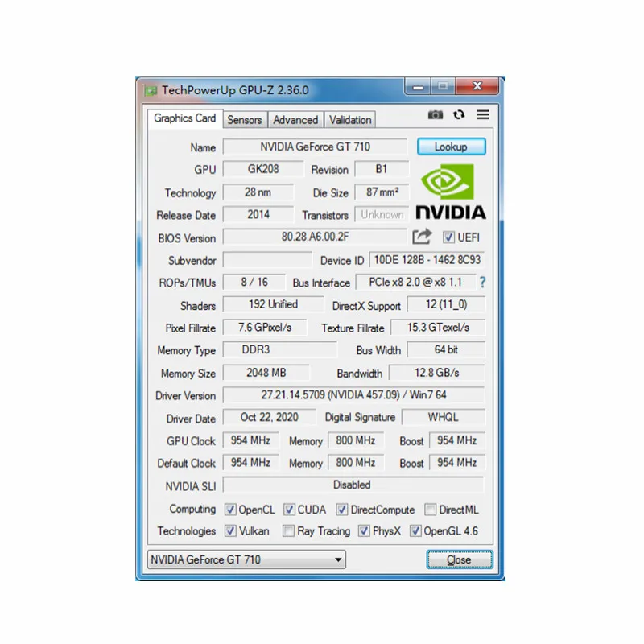Click the Texture Fillrate field 15.3 GTexel/s
The image size is (644, 644).
click(x=438, y=328)
